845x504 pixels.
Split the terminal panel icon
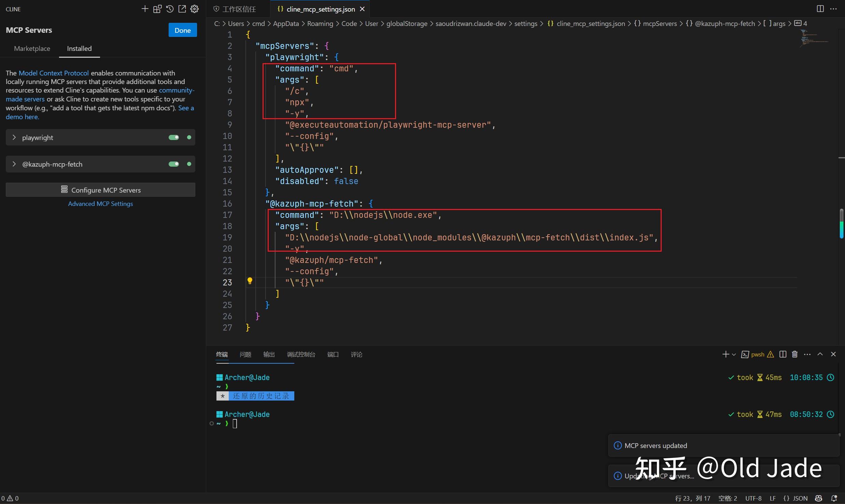[x=783, y=354]
